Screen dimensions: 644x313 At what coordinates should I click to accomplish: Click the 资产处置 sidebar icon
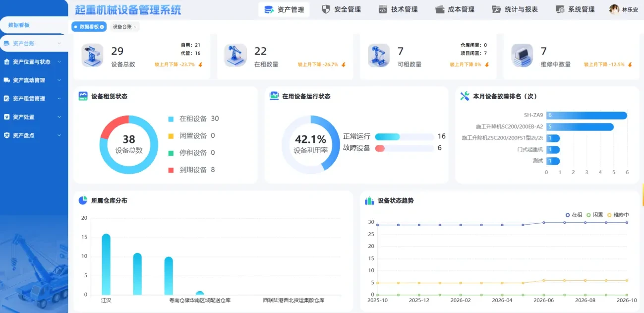[7, 117]
